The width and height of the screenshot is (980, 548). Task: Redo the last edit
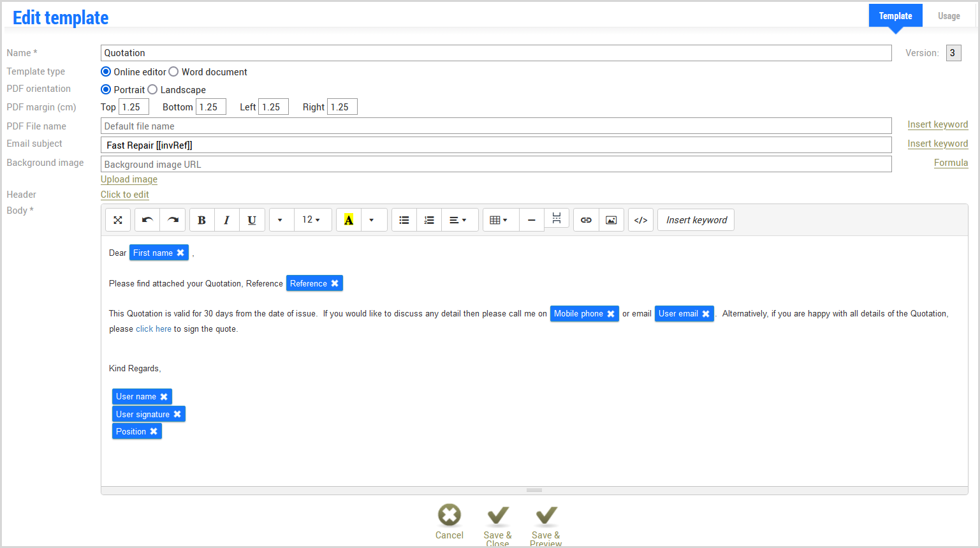173,220
